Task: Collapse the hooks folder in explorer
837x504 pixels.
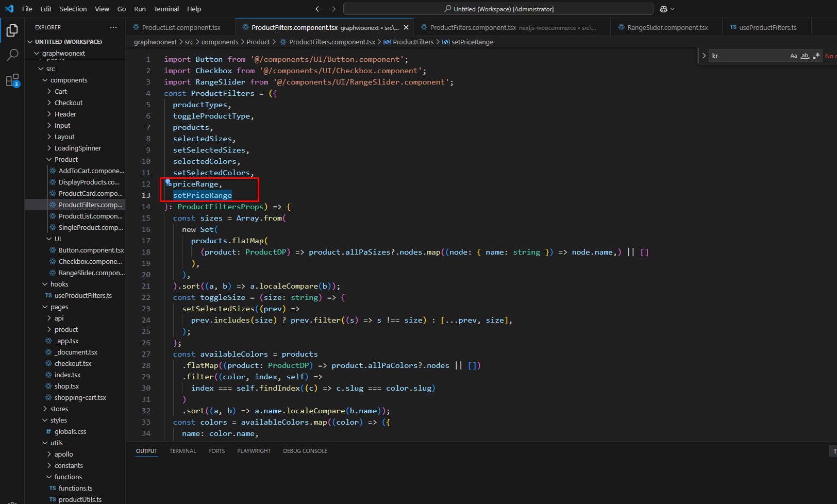Action: (x=59, y=284)
